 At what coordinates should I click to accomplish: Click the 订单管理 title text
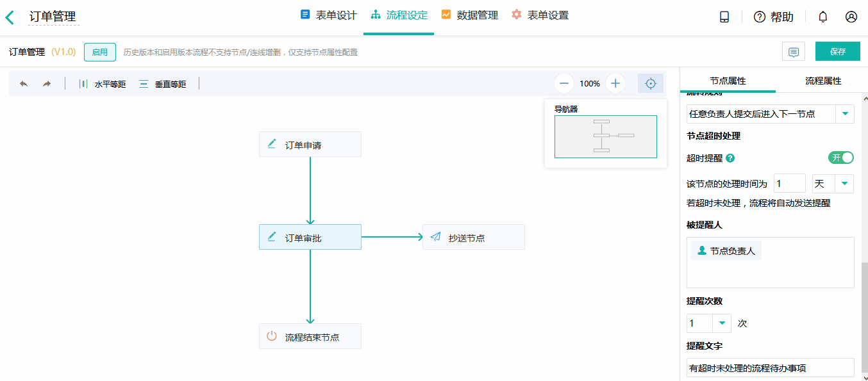click(53, 17)
